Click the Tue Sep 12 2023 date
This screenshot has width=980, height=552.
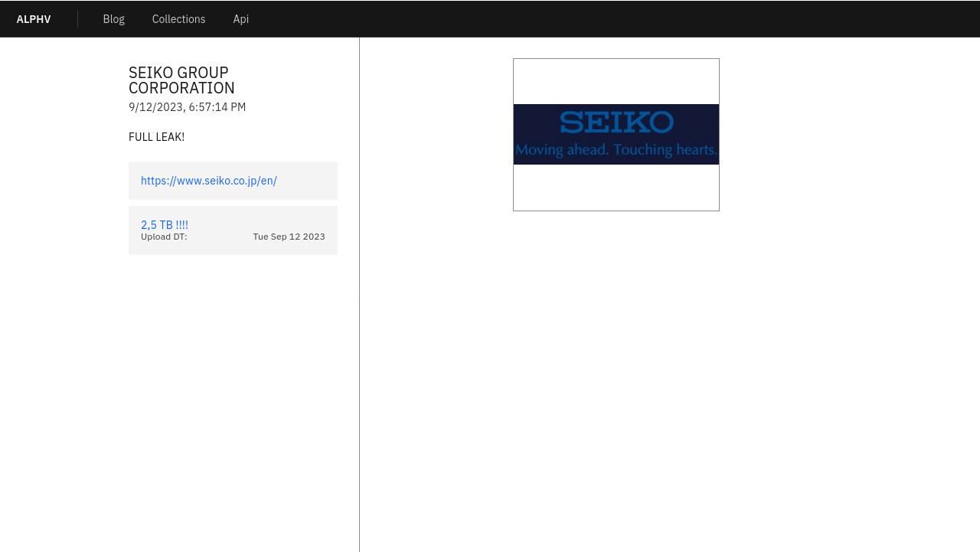[x=289, y=237]
